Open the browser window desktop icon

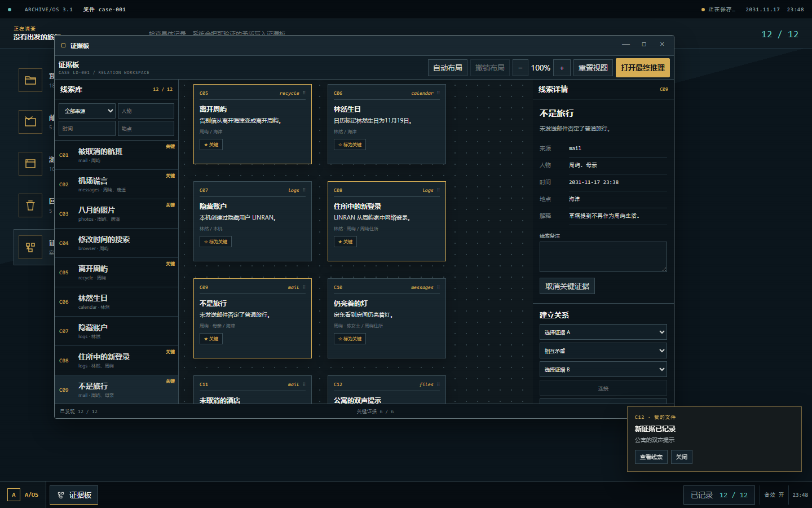pyautogui.click(x=30, y=164)
